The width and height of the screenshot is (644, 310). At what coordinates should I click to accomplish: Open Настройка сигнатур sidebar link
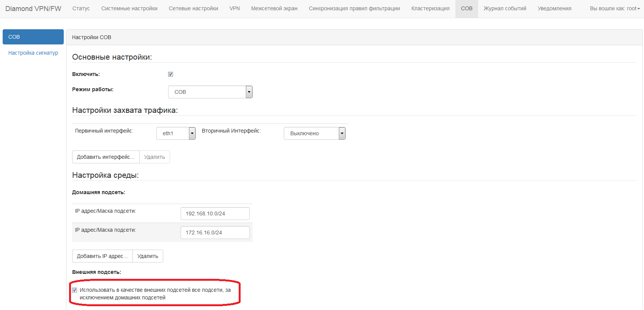coord(33,53)
